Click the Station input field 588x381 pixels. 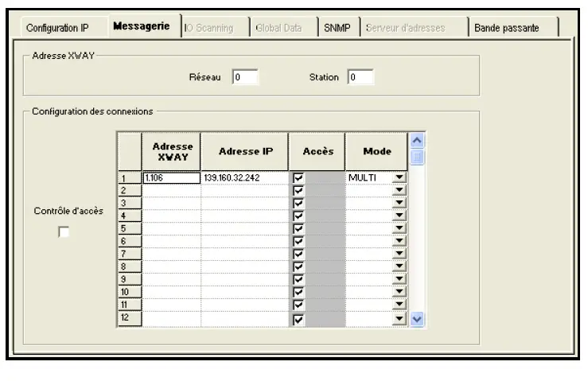pyautogui.click(x=360, y=77)
